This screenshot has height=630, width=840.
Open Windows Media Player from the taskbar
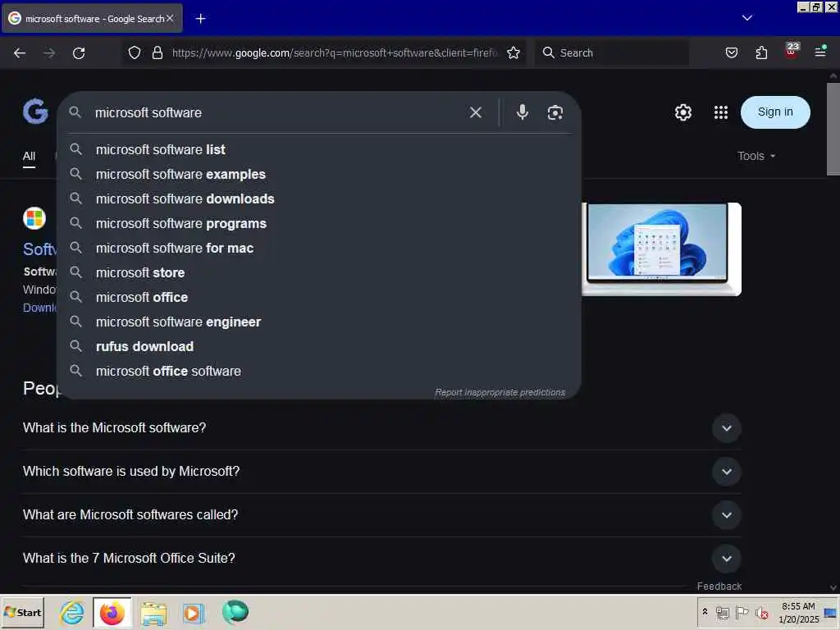pos(194,613)
